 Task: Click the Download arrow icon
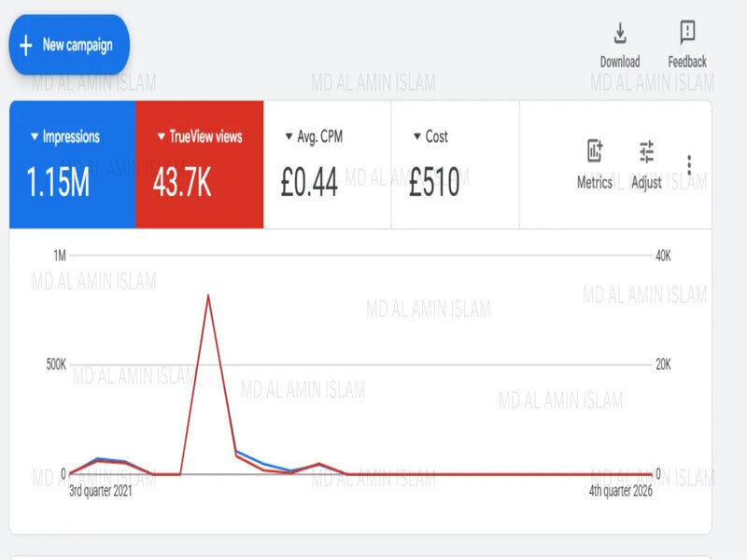tap(620, 34)
